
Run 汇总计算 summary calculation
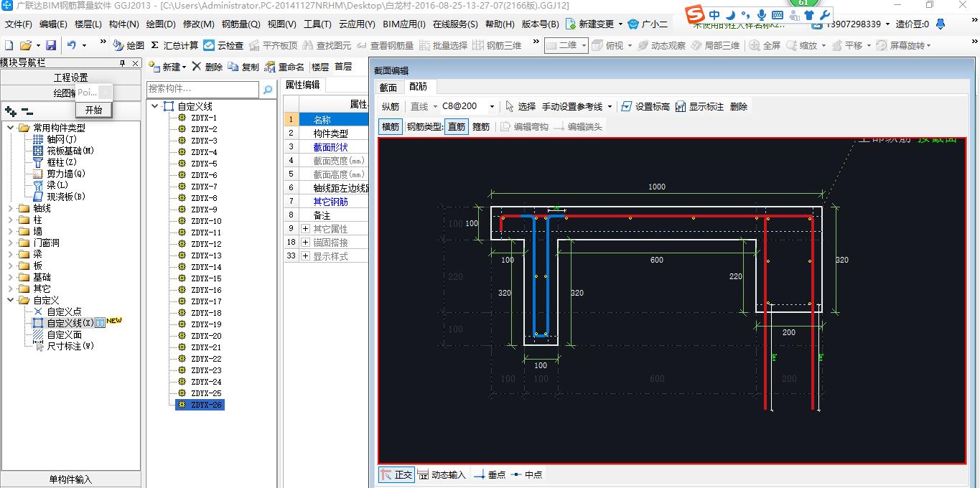[174, 45]
